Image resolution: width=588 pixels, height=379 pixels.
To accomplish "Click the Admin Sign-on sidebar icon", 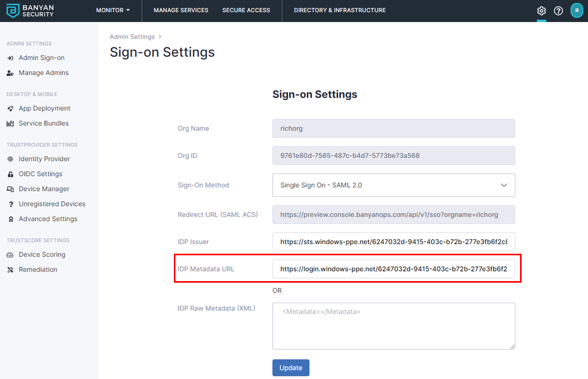I will [10, 58].
